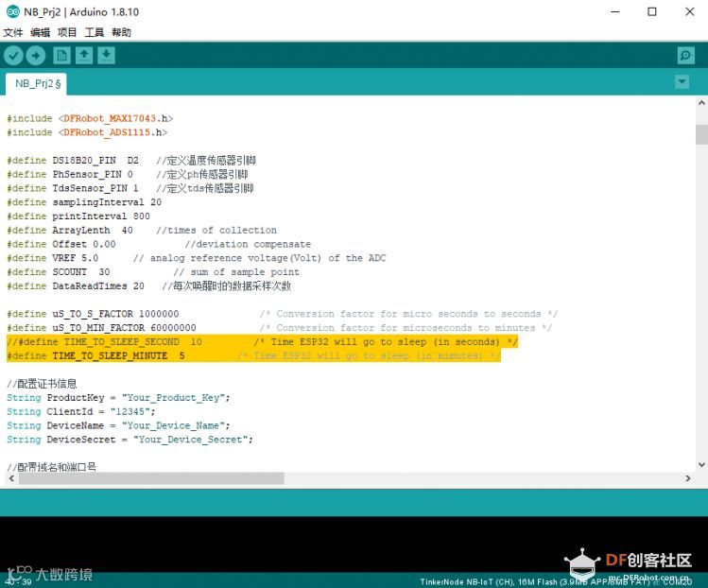Click the VREF 5.0 define line

(x=197, y=258)
